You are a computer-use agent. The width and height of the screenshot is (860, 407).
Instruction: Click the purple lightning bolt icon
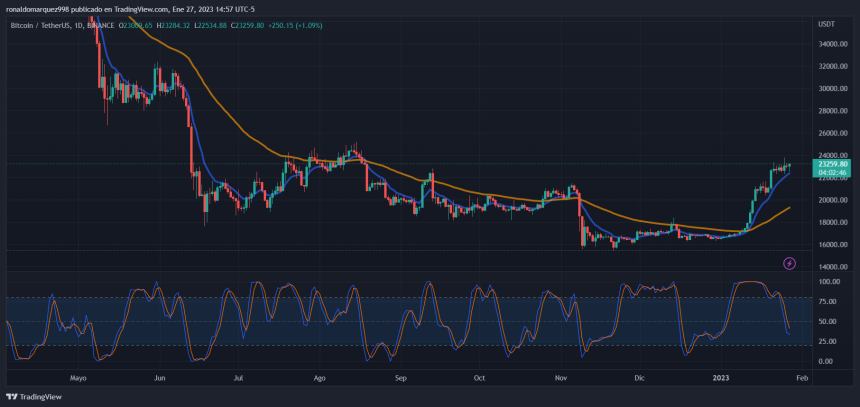pos(789,263)
